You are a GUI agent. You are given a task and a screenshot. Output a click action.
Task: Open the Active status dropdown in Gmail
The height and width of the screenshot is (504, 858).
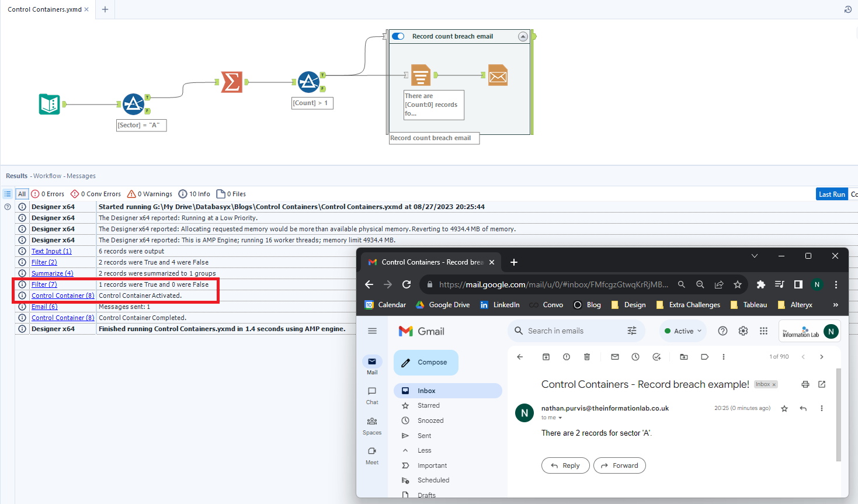682,331
